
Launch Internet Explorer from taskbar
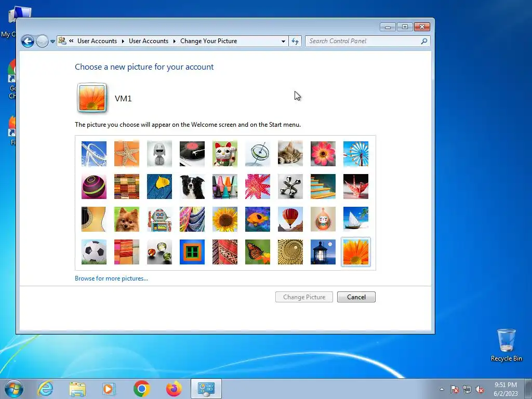pos(46,389)
